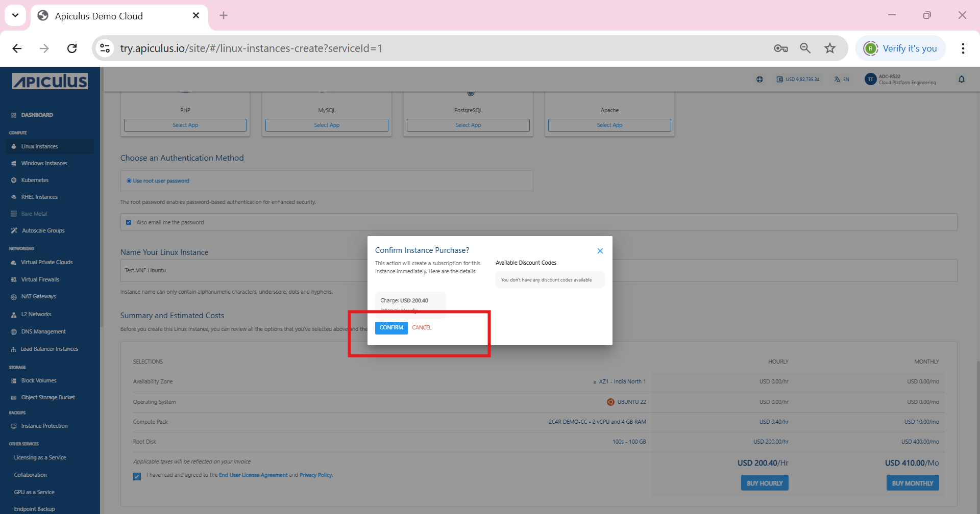Cancel the instance purchase dialog
Image resolution: width=980 pixels, height=514 pixels.
(x=422, y=328)
